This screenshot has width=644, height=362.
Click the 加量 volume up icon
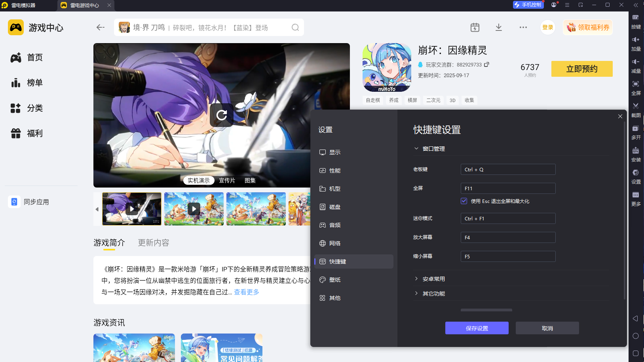(635, 43)
